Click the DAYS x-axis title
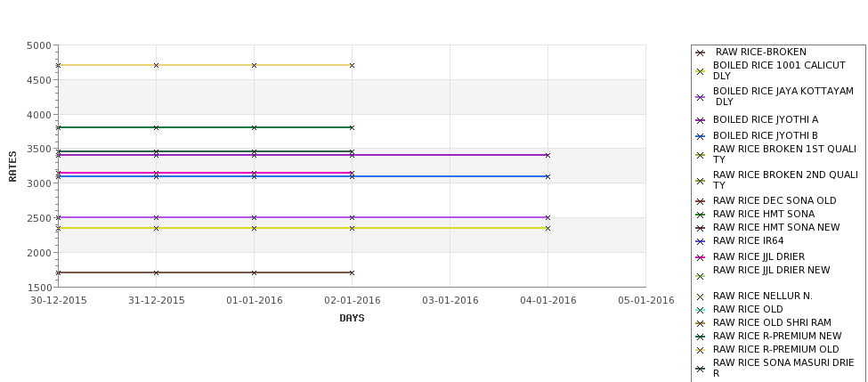The image size is (868, 382). coord(352,319)
